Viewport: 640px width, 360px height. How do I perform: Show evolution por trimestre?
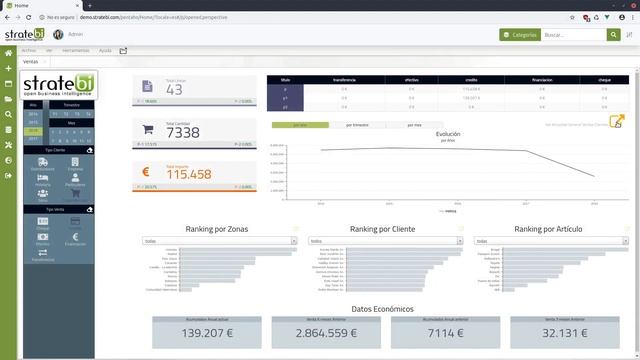[x=357, y=125]
